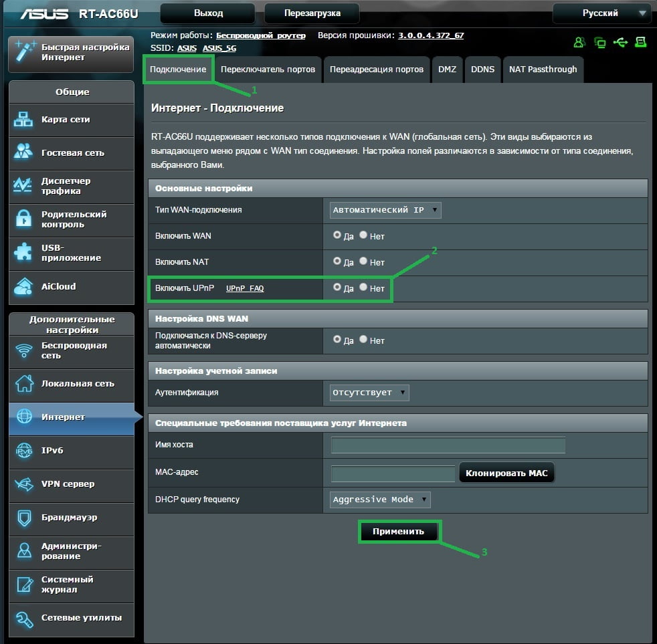Viewport: 657px width, 644px height.
Task: Click the Network Tools wrench icon
Action: click(x=24, y=619)
